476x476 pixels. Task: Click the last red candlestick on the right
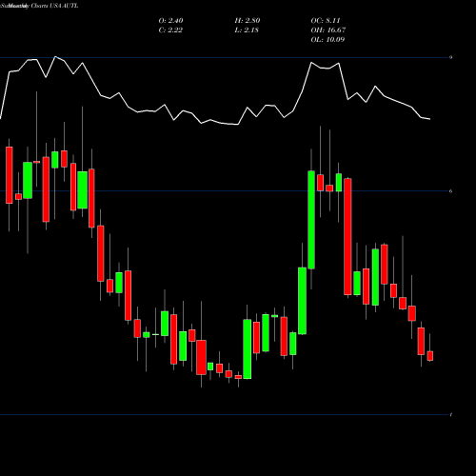tap(430, 356)
